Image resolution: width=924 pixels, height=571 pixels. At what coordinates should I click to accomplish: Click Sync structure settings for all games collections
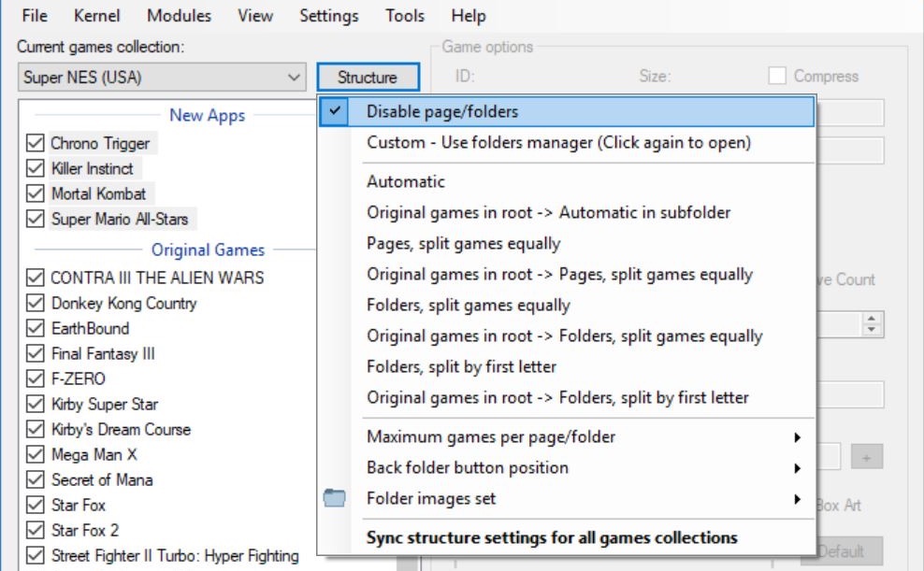pos(567,537)
